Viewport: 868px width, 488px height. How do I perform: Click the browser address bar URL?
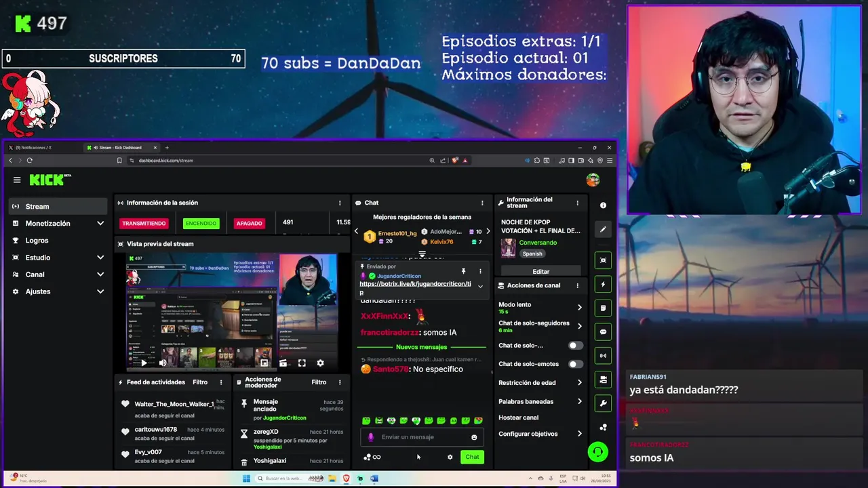[166, 161]
